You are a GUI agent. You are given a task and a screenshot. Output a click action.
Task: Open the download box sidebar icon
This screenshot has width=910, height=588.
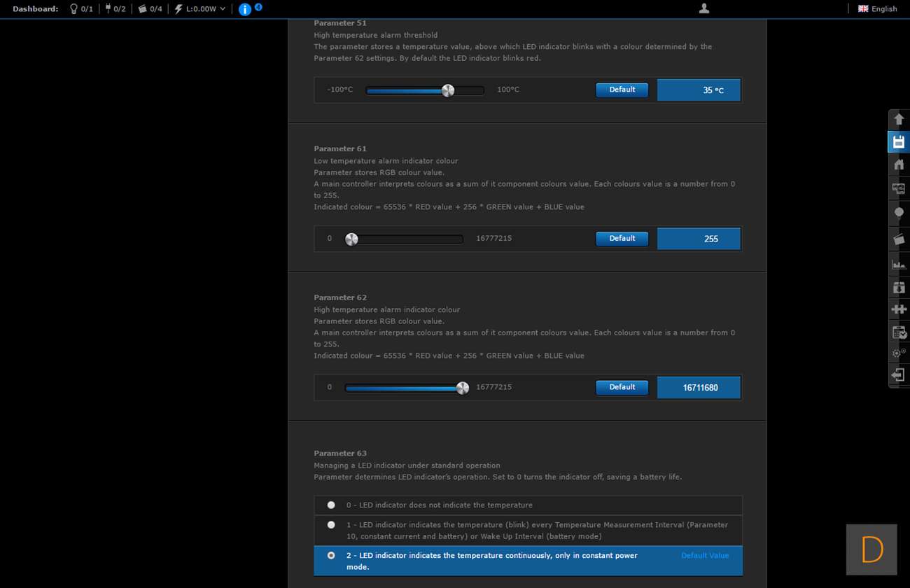[x=899, y=287]
